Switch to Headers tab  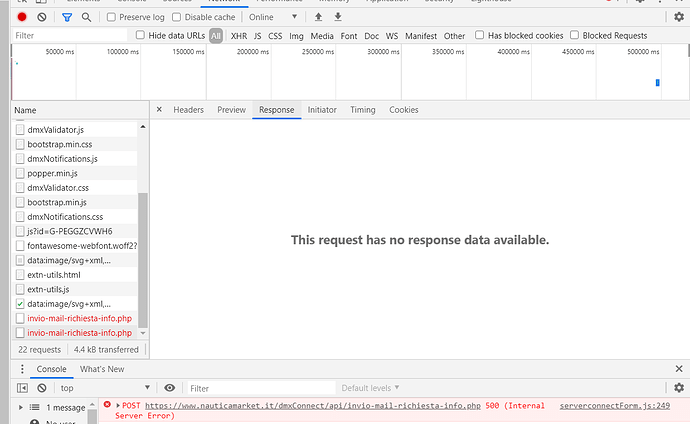click(188, 110)
